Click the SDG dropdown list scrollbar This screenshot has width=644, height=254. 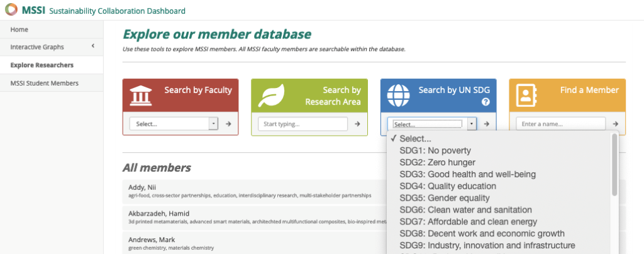(614, 165)
